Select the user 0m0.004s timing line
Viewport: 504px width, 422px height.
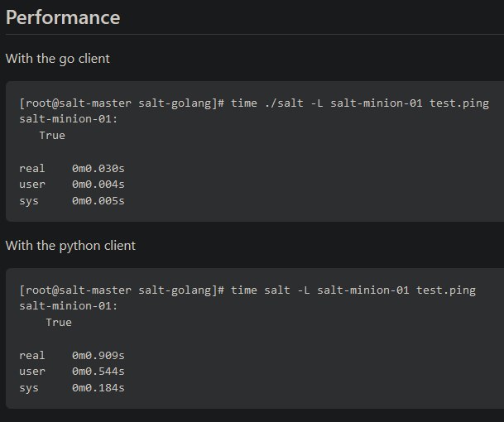pos(72,185)
